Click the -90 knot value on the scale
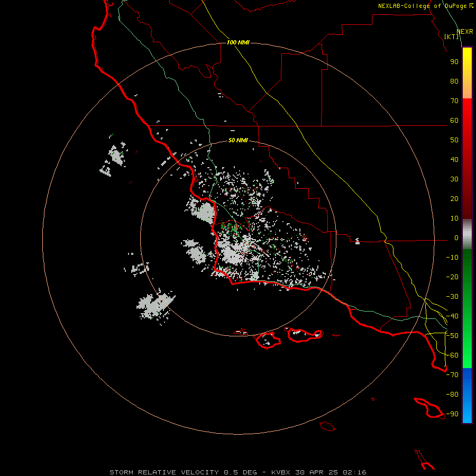476x476 pixels. coord(452,414)
